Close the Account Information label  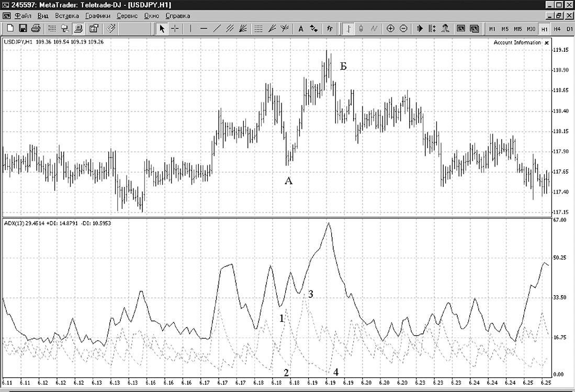(546, 43)
